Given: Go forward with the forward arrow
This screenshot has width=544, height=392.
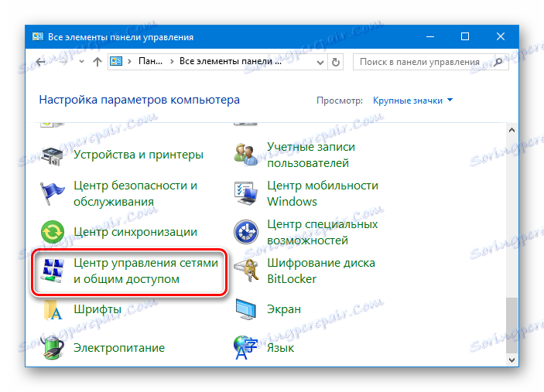Looking at the screenshot, I should (63, 62).
